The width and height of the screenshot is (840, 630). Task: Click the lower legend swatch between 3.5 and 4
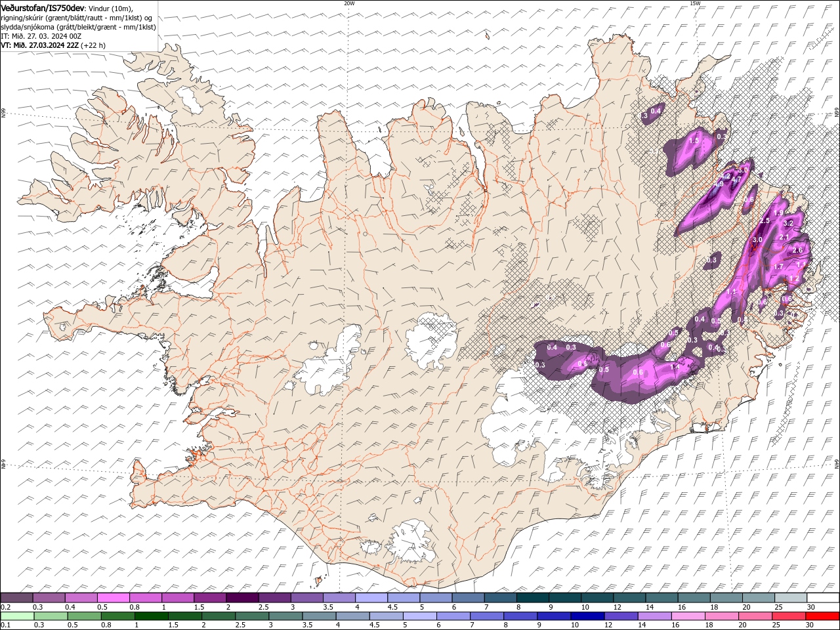point(319,616)
